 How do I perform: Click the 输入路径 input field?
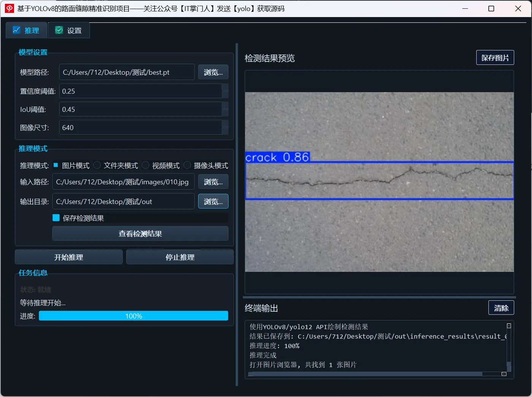[x=123, y=182]
